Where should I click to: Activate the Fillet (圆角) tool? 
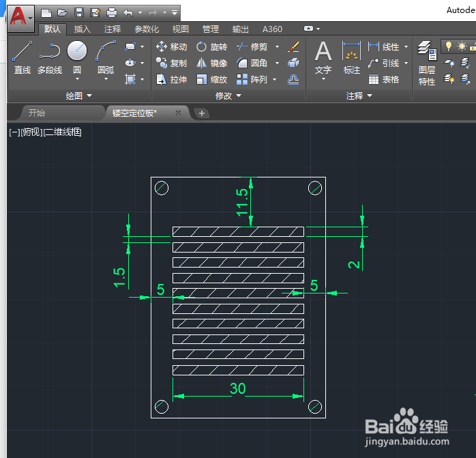coord(252,63)
